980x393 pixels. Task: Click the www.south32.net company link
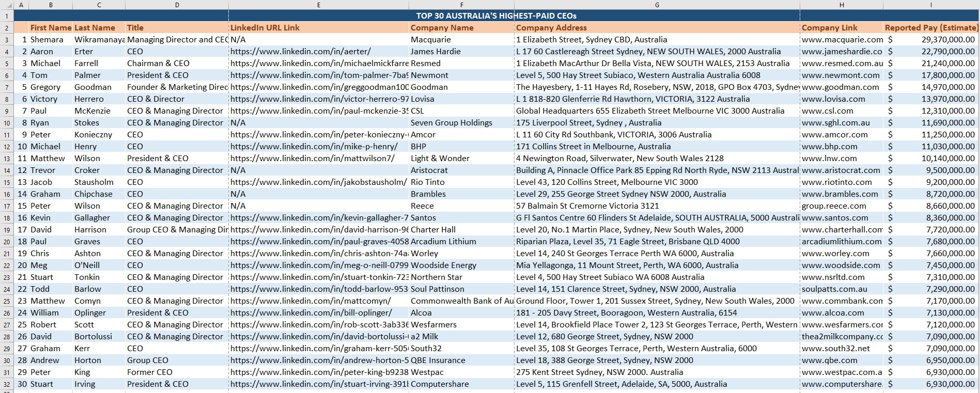pyautogui.click(x=835, y=349)
